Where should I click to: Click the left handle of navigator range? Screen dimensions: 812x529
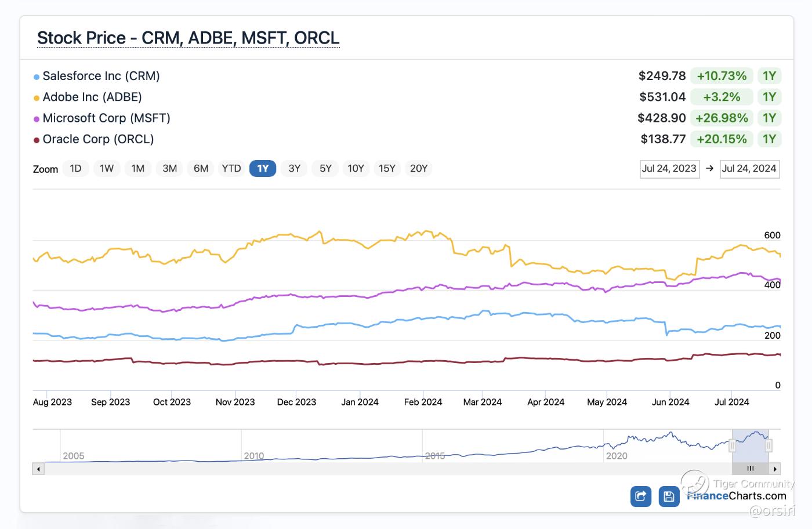click(732, 445)
